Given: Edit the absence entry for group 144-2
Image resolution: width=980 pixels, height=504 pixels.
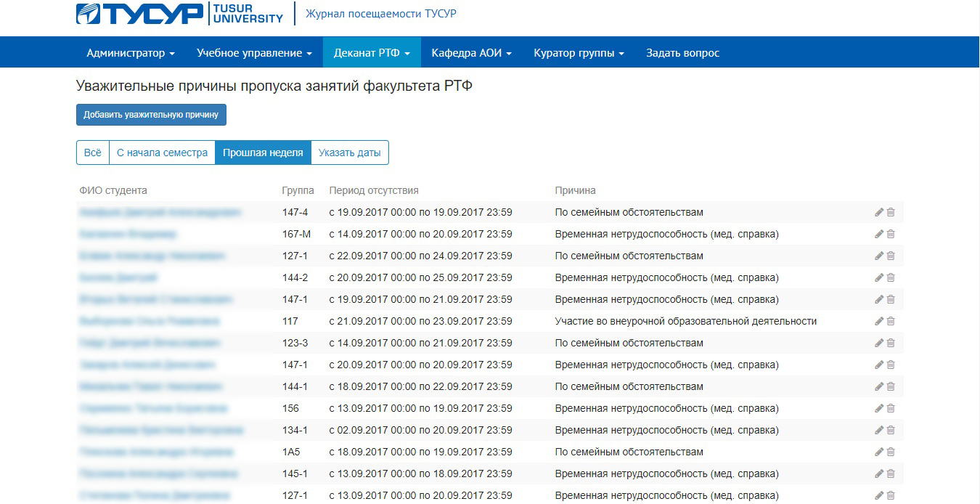Looking at the screenshot, I should point(879,277).
